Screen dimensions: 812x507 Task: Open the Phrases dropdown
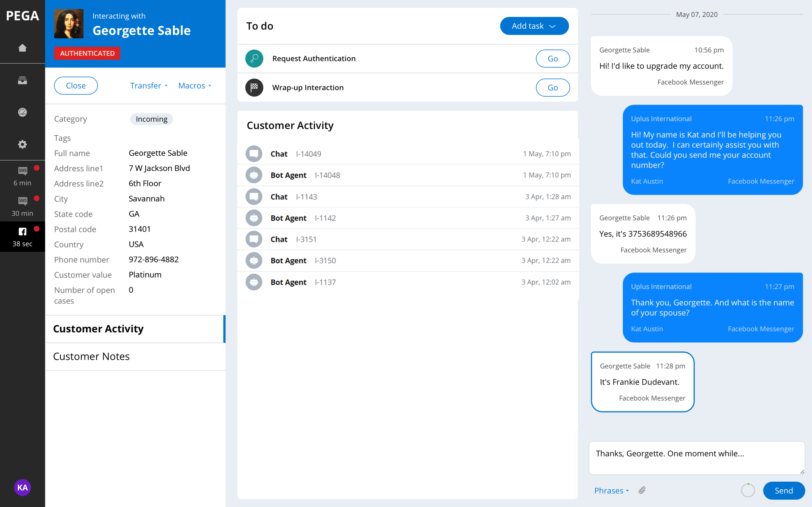611,491
